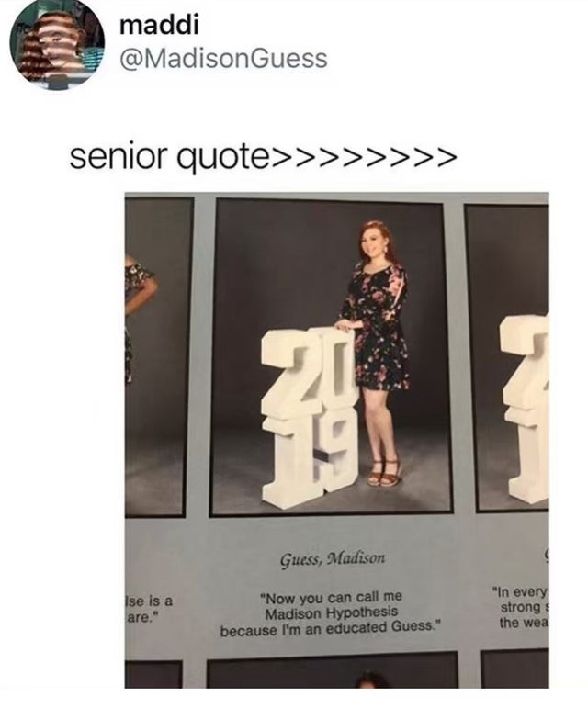Click the line because I'm an educated Guess

tap(330, 628)
